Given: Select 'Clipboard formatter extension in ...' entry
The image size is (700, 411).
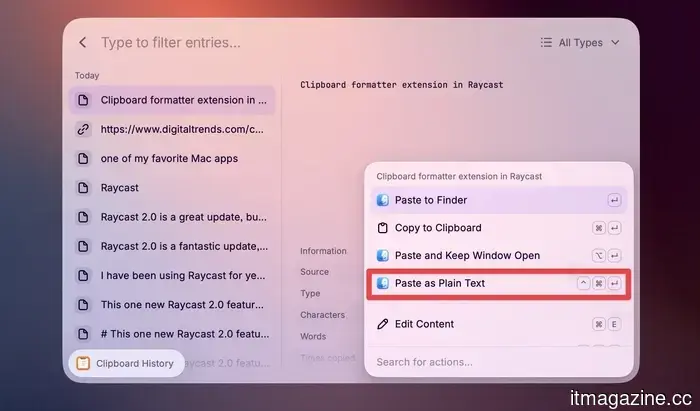Looking at the screenshot, I should tap(172, 100).
